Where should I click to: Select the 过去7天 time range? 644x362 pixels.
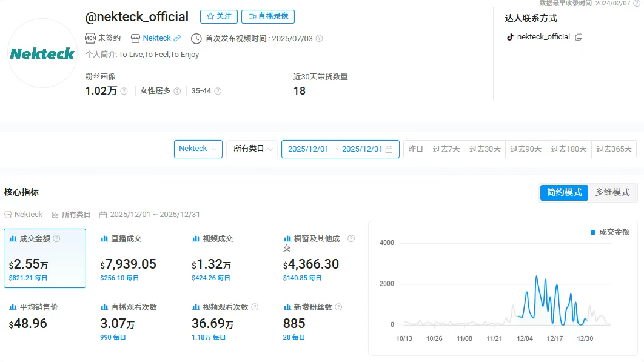[x=446, y=149]
